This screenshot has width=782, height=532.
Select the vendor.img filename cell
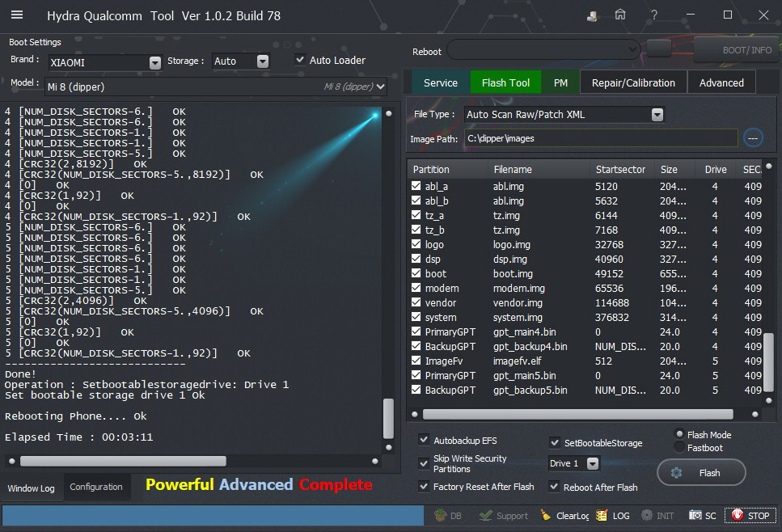click(518, 302)
